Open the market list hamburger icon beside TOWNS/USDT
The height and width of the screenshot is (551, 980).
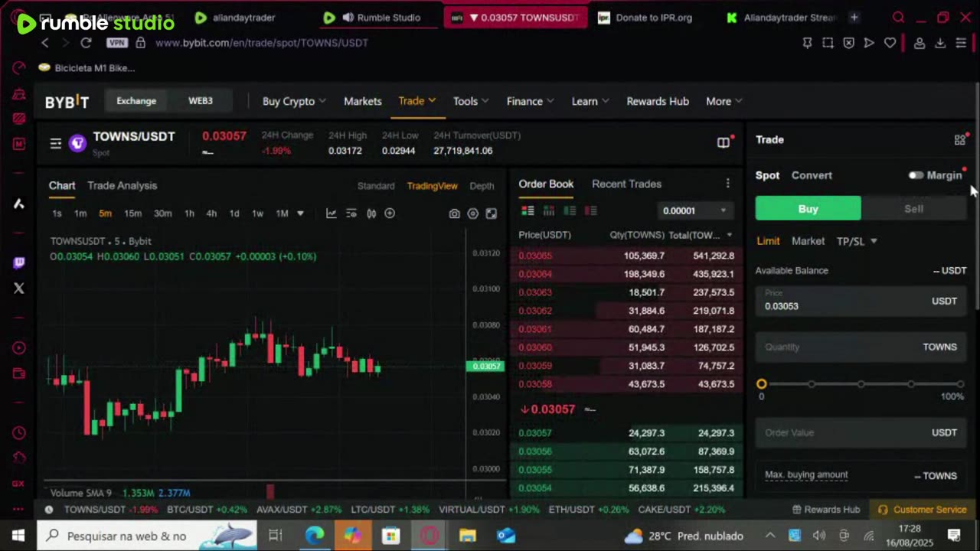[55, 143]
